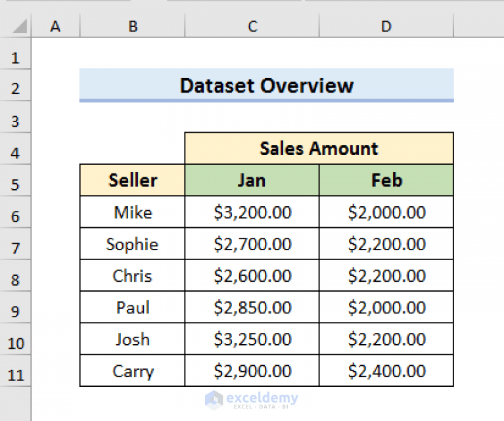Select the cell containing Carry
This screenshot has width=504, height=421.
133,370
